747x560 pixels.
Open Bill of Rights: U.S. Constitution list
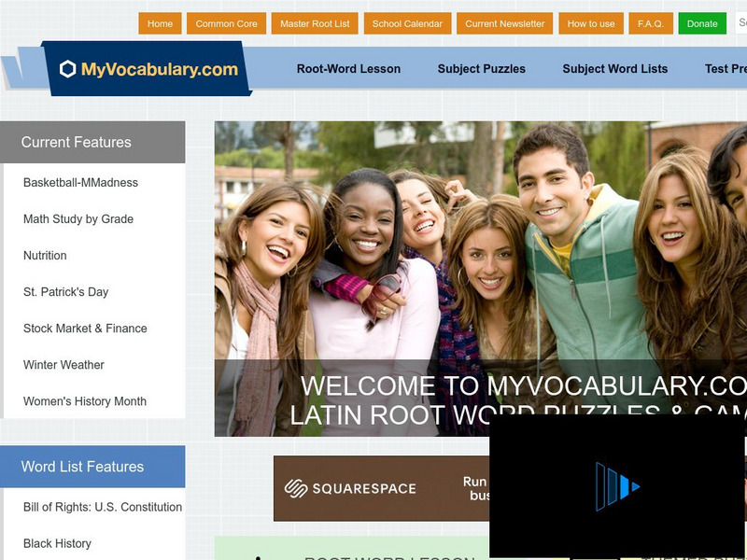[x=103, y=507]
